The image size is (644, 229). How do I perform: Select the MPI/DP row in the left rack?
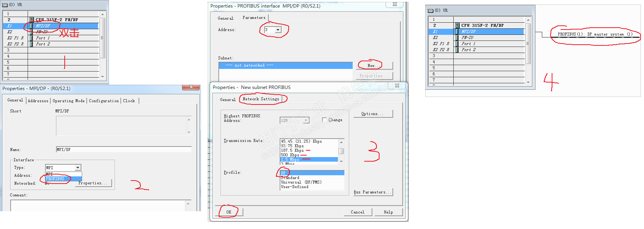(51, 26)
